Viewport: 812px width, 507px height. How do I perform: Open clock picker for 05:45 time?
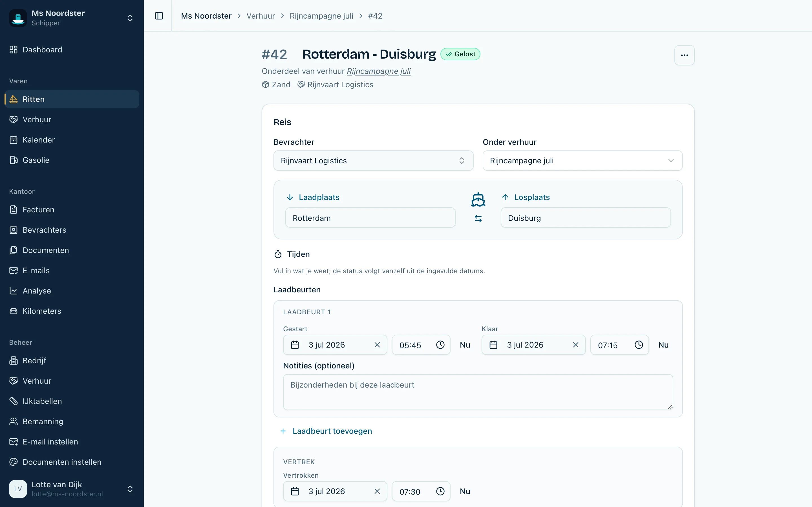point(440,345)
